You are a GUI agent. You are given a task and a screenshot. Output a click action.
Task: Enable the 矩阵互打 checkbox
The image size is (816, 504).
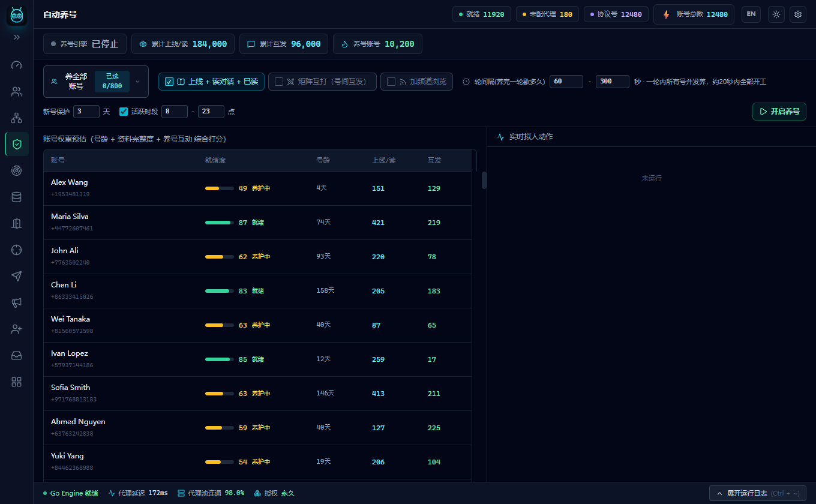279,82
